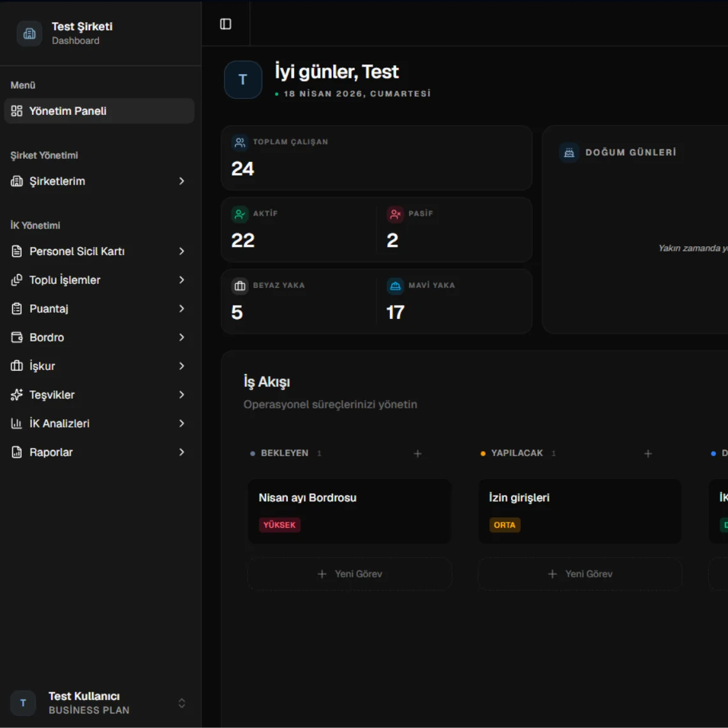Click the DOĞUM GÜNLERİ card title
Image resolution: width=728 pixels, height=728 pixels.
click(x=631, y=152)
